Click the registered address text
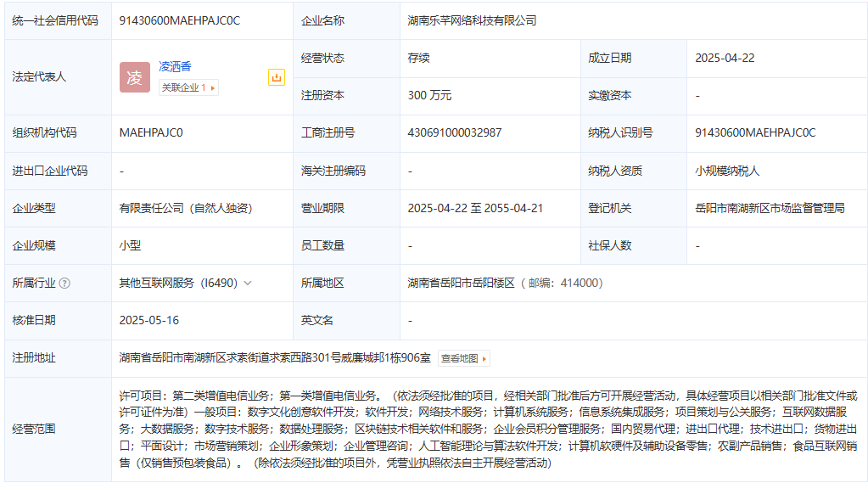Viewport: 868px width, 483px height. [275, 358]
